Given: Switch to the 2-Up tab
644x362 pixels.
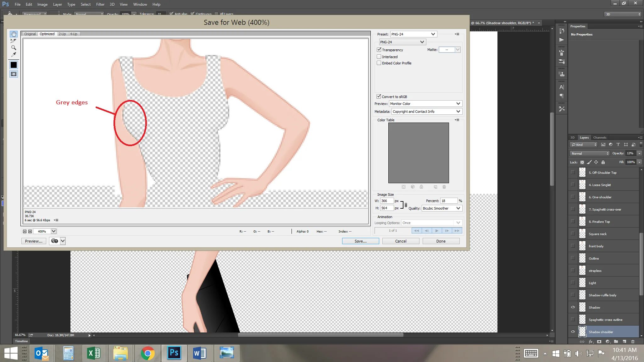Looking at the screenshot, I should [x=62, y=34].
